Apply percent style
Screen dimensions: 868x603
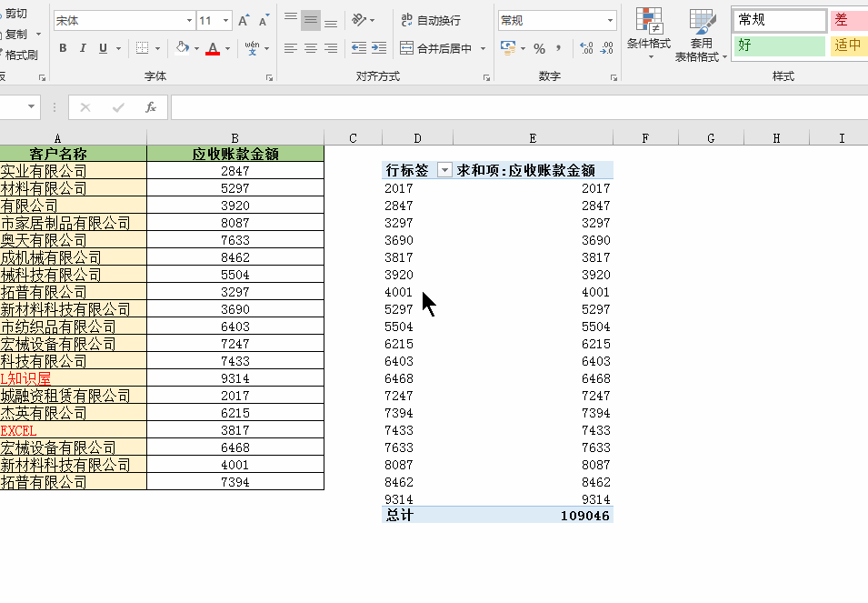(x=539, y=49)
